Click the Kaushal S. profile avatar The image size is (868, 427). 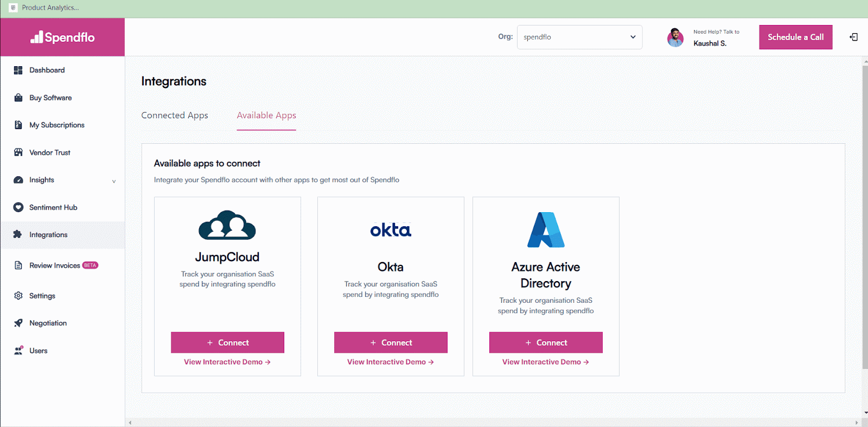[675, 37]
